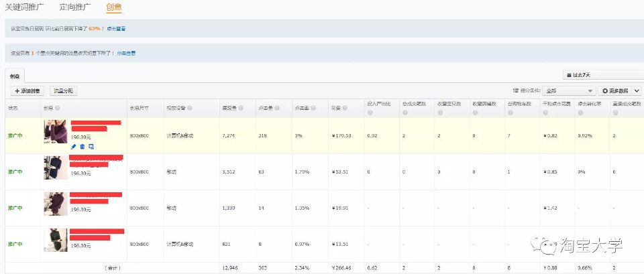The width and height of the screenshot is (644, 274).
Task: Click help icon beside 投放设备 column header
Action: 191,108
